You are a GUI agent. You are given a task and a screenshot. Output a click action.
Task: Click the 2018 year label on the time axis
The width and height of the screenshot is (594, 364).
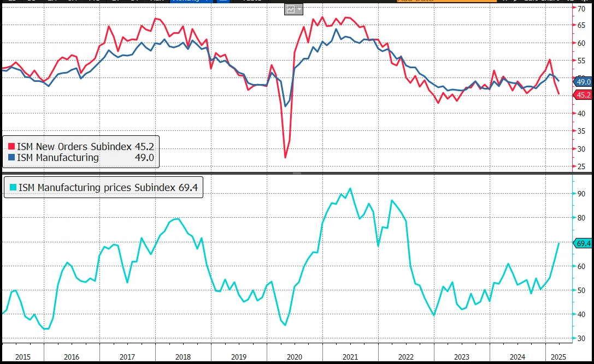click(183, 357)
